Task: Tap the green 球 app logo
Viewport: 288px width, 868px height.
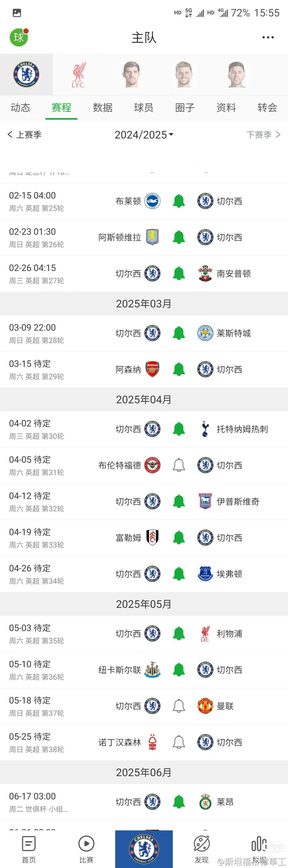Action: (19, 37)
